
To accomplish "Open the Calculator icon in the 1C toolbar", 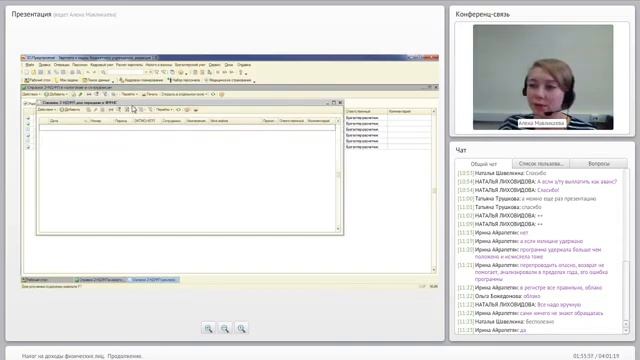I will pos(195,72).
